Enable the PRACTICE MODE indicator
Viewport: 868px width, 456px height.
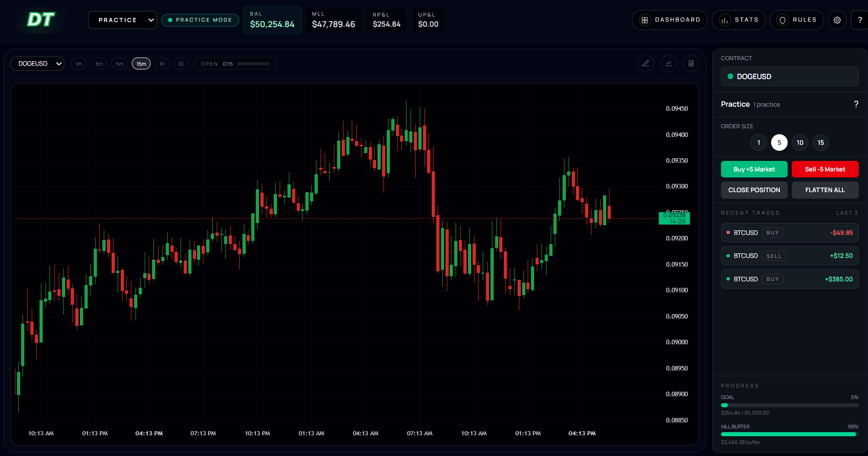coord(200,20)
